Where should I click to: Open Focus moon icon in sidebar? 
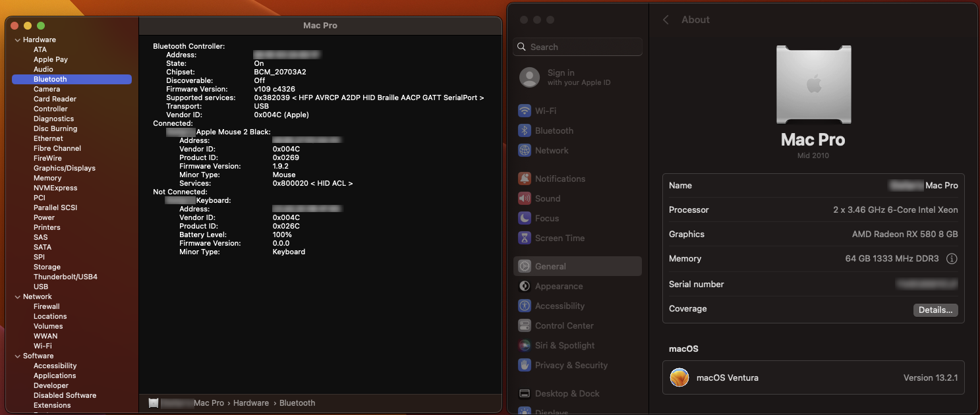pyautogui.click(x=525, y=218)
